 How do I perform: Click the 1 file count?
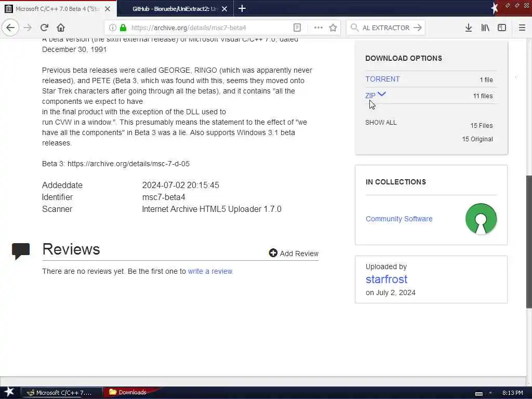[x=486, y=79]
